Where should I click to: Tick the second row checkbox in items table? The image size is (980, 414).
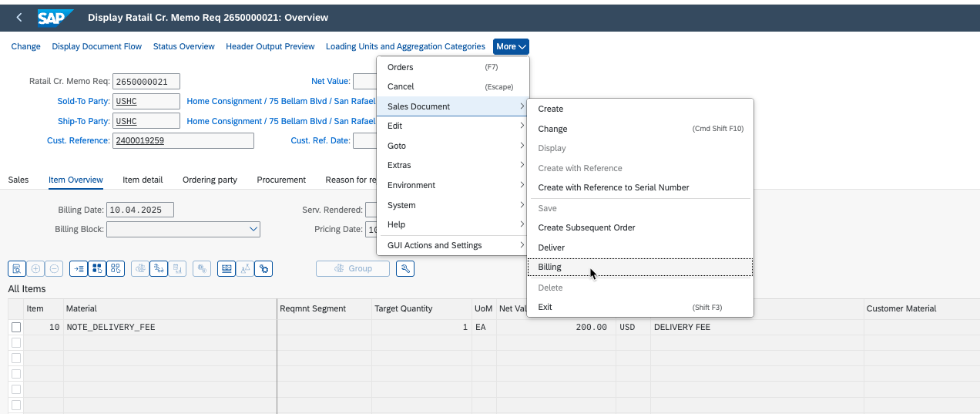(16, 342)
